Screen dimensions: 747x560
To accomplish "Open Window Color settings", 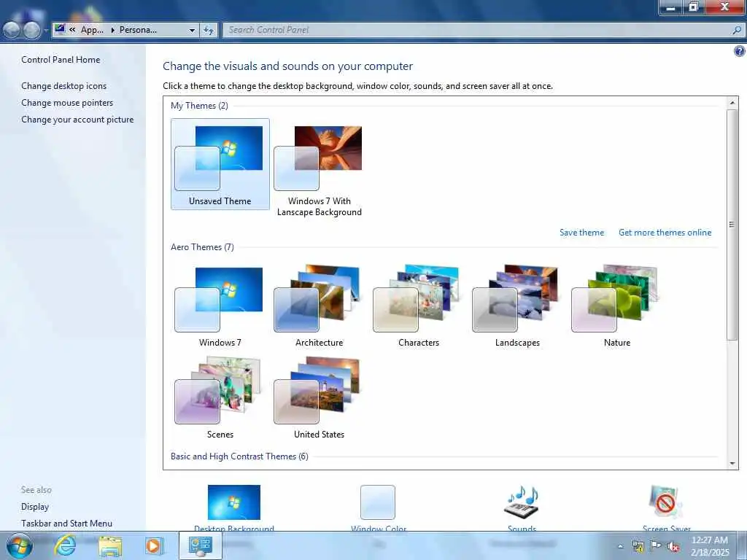I will 379,507.
